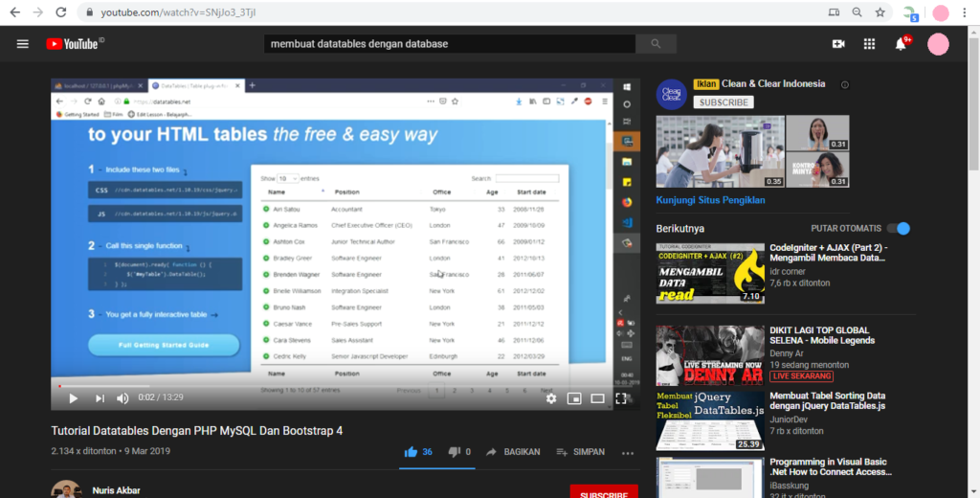Click the Nuris Akbar channel name
The height and width of the screenshot is (498, 980).
click(116, 490)
